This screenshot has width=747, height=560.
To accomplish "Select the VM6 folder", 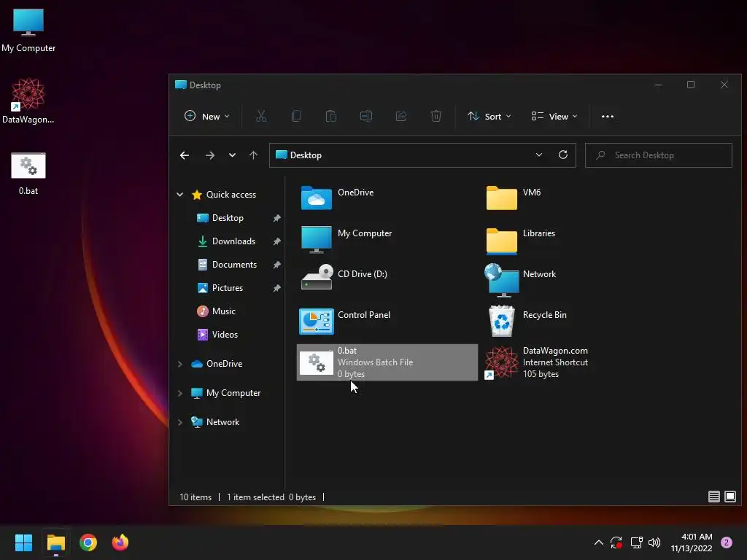I will (x=572, y=198).
